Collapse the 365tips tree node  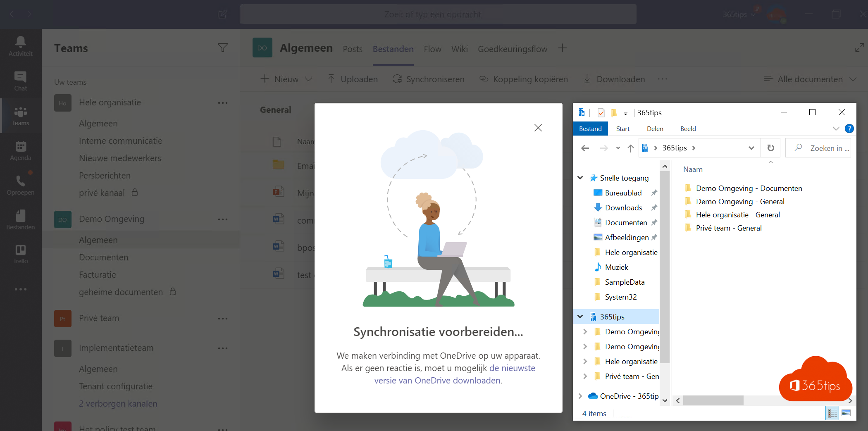point(580,317)
